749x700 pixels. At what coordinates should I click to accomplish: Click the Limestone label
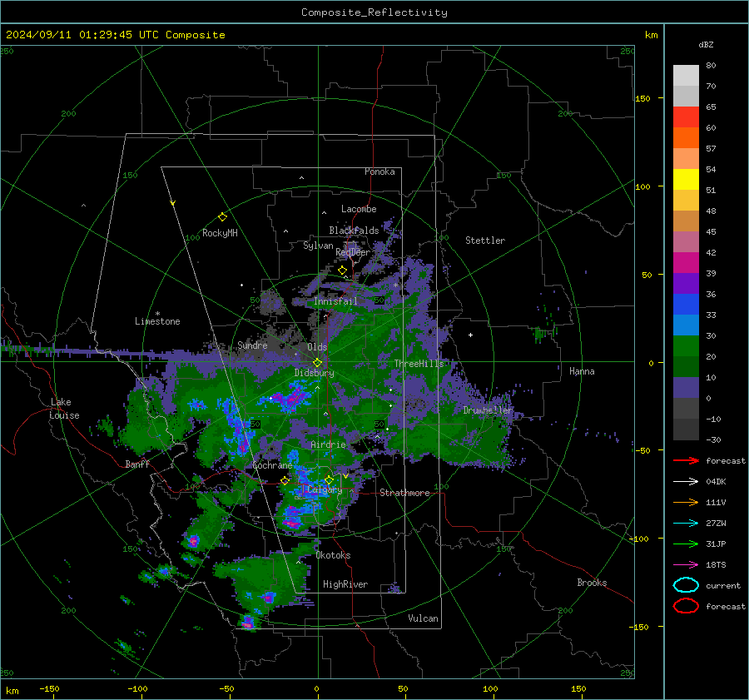point(157,321)
